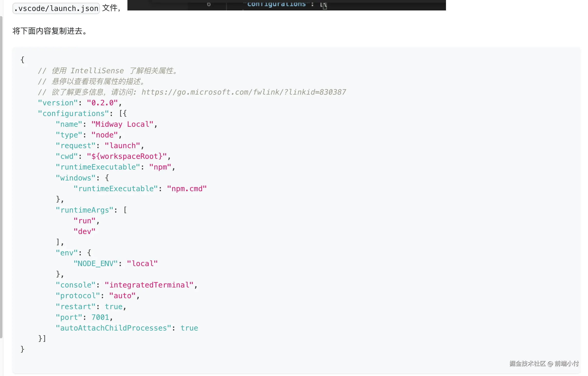This screenshot has height=376, width=588.
Task: Click the .vscode/launch.json inline code label
Action: 56,8
